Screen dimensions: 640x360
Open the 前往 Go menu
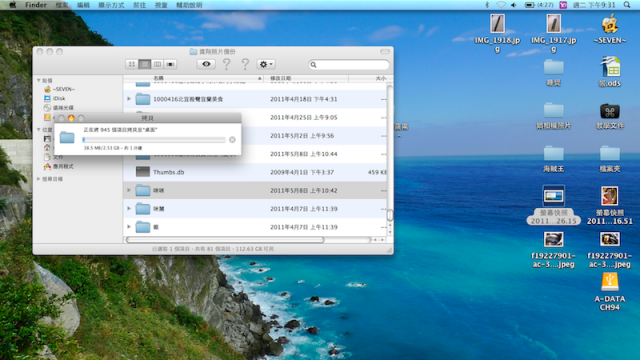pos(139,5)
